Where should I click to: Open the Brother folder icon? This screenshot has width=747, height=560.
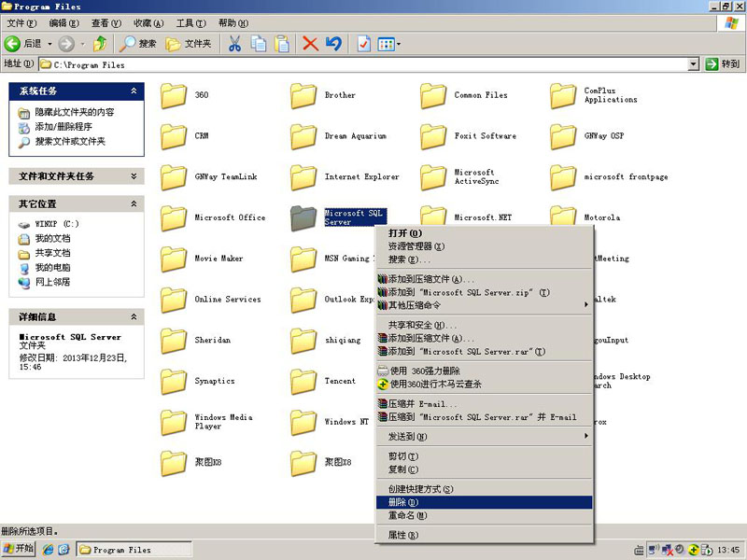pyautogui.click(x=303, y=95)
